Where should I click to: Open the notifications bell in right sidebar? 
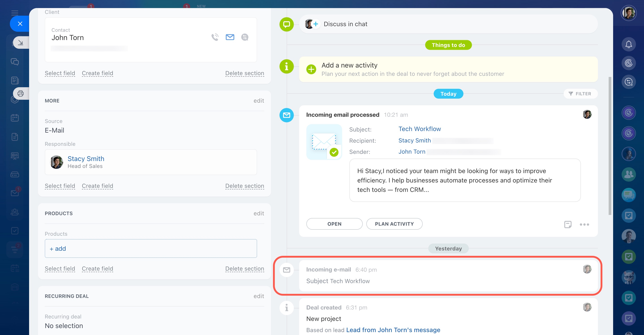tap(629, 45)
